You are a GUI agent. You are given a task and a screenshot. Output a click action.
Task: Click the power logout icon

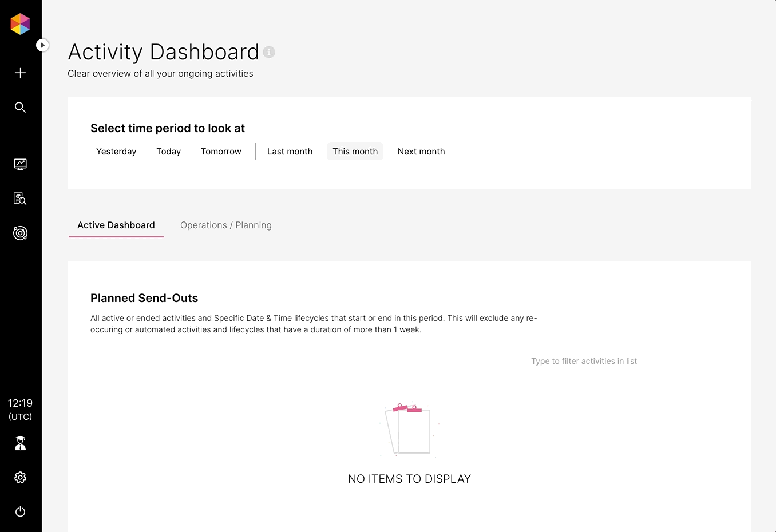coord(20,511)
